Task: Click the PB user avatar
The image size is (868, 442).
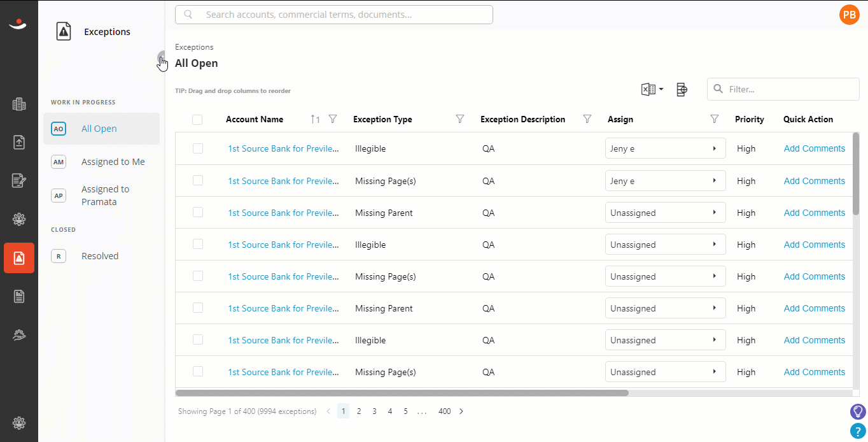Action: coord(850,15)
